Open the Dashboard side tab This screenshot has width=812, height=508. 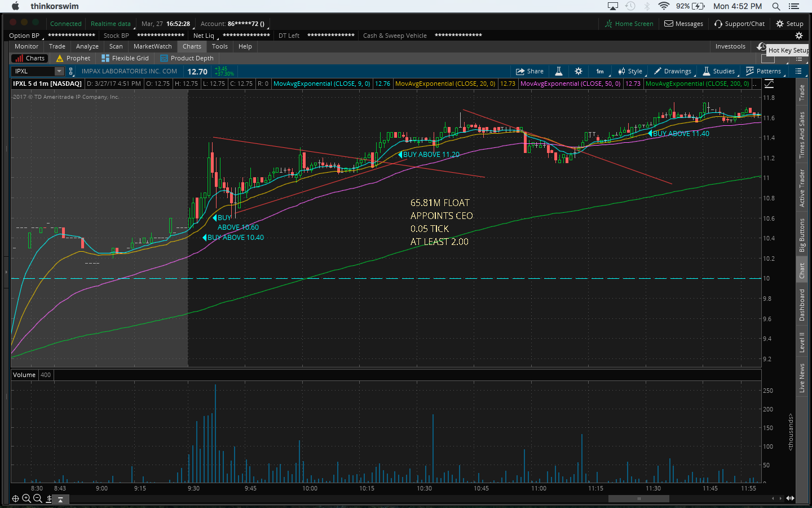coord(802,305)
